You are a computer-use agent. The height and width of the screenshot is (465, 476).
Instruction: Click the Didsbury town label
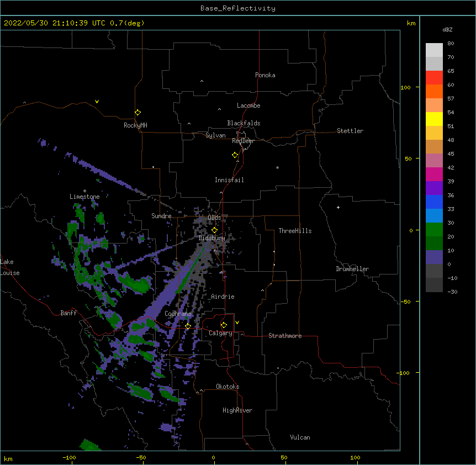(x=212, y=238)
